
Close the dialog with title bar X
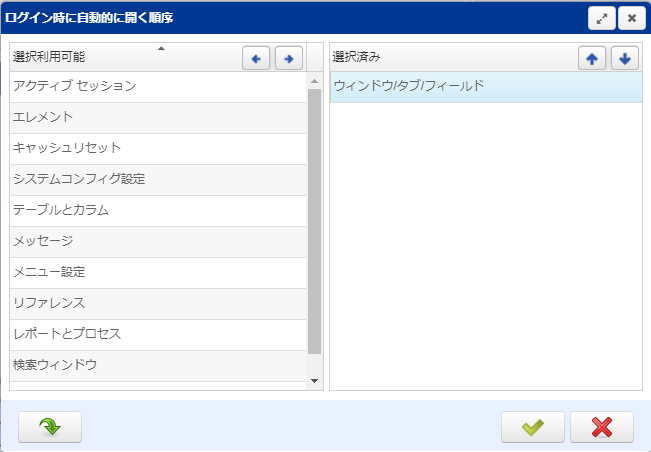[632, 18]
